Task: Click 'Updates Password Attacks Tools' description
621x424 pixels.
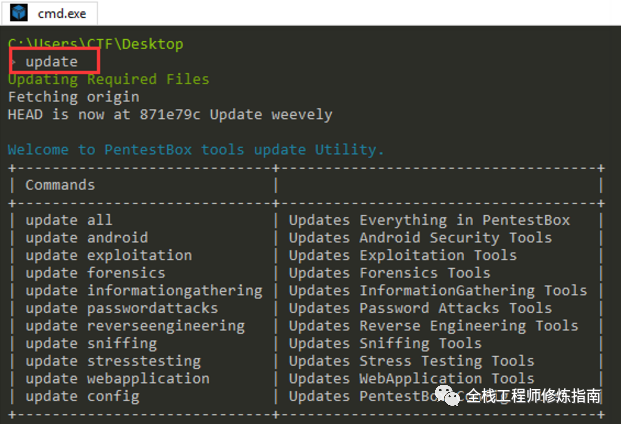Action: tap(420, 308)
